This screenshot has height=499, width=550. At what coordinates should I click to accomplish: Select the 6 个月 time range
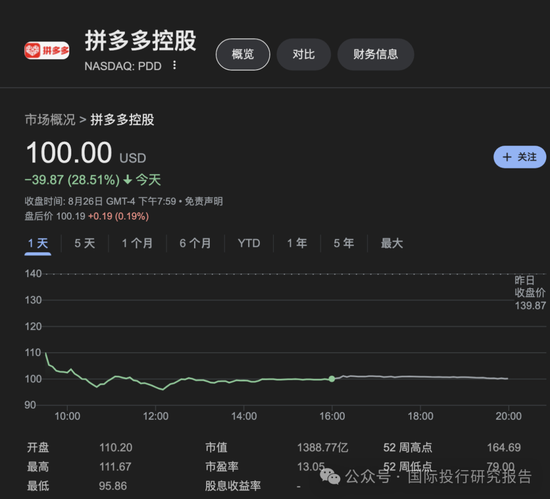(195, 243)
